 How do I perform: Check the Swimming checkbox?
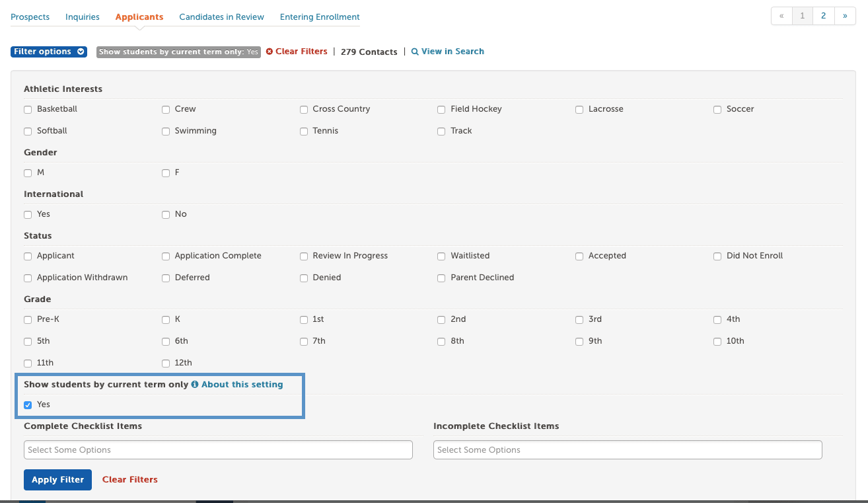166,132
